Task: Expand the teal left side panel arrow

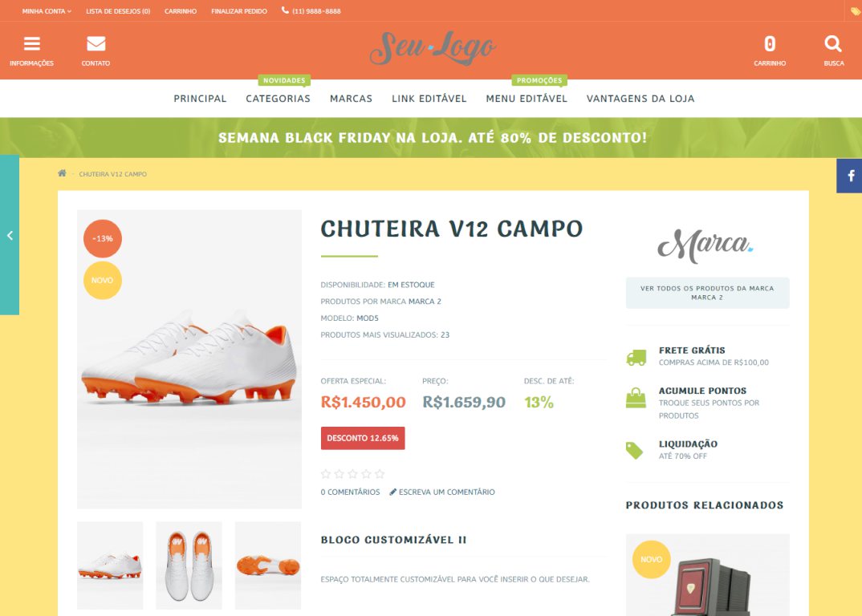Action: [10, 235]
